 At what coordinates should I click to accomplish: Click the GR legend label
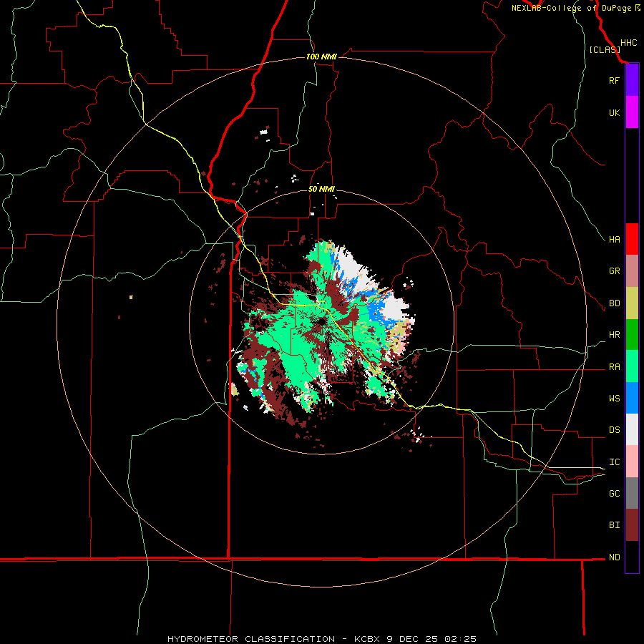click(x=614, y=270)
